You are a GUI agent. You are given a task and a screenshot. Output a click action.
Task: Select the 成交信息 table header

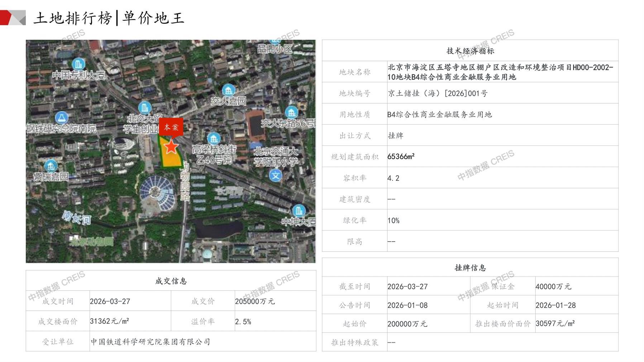click(x=171, y=281)
